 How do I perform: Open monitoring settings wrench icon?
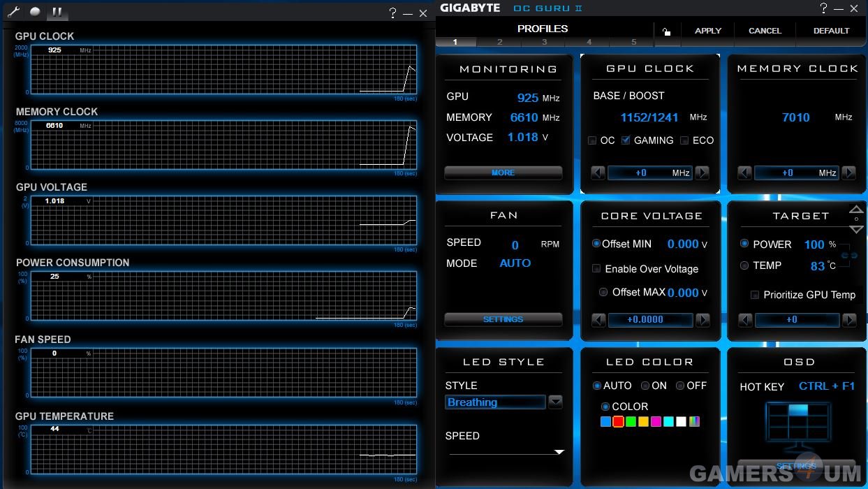click(x=13, y=12)
